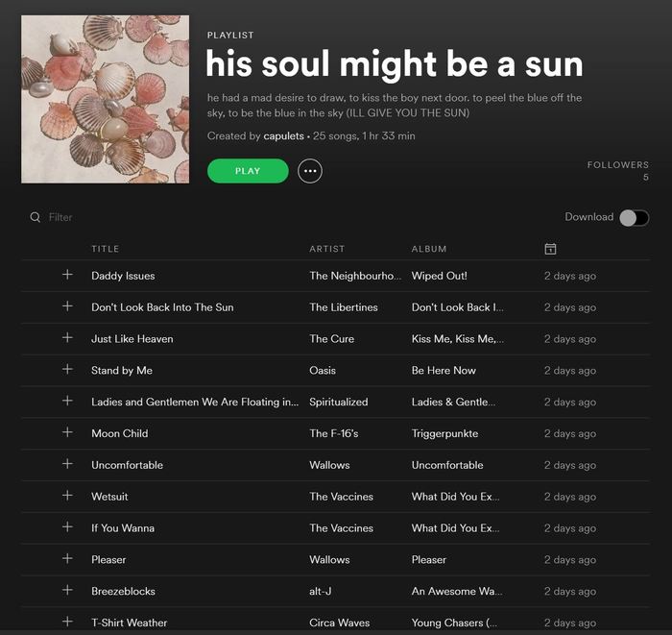Add Stand by Me via plus icon
This screenshot has width=672, height=635.
(67, 370)
